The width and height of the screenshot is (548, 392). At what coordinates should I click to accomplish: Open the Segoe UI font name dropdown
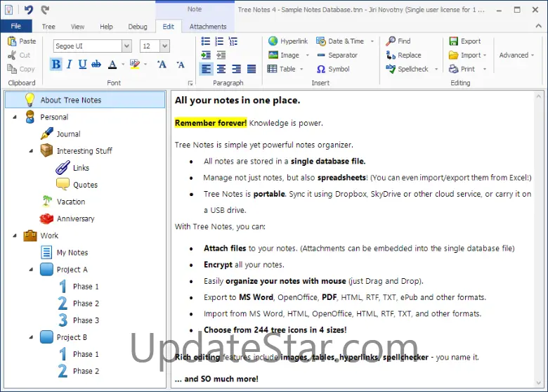point(127,46)
